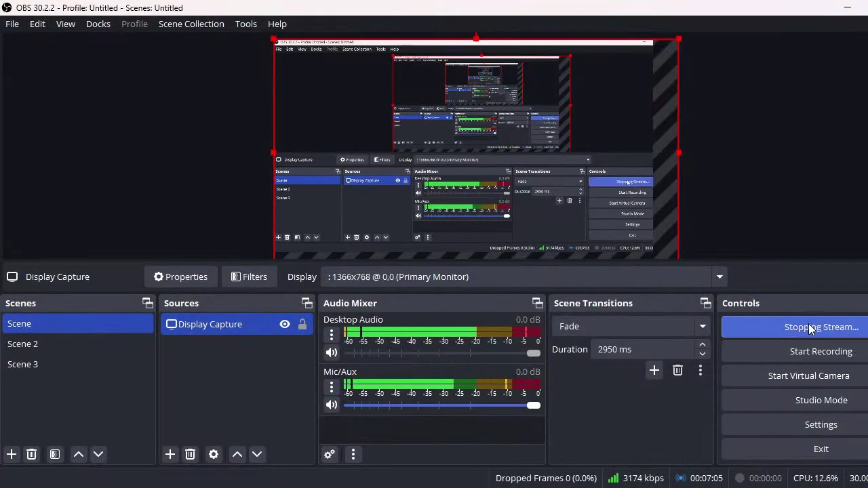This screenshot has height=488, width=868.
Task: Move scene down with the arrow icon
Action: click(98, 454)
